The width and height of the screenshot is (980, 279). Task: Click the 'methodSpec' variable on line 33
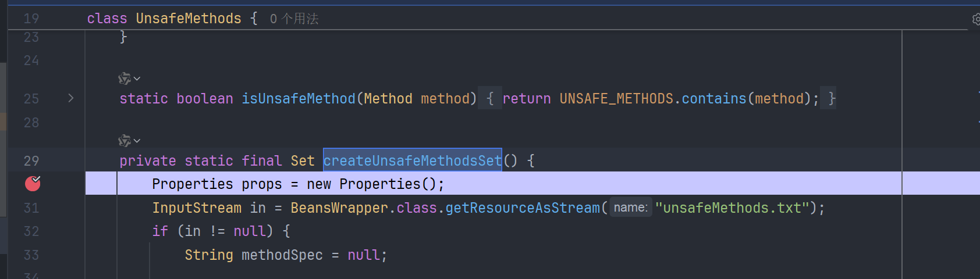(x=282, y=255)
